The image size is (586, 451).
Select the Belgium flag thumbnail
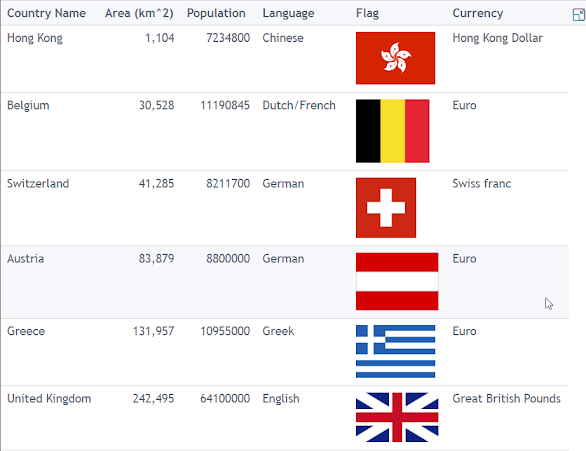(x=392, y=131)
